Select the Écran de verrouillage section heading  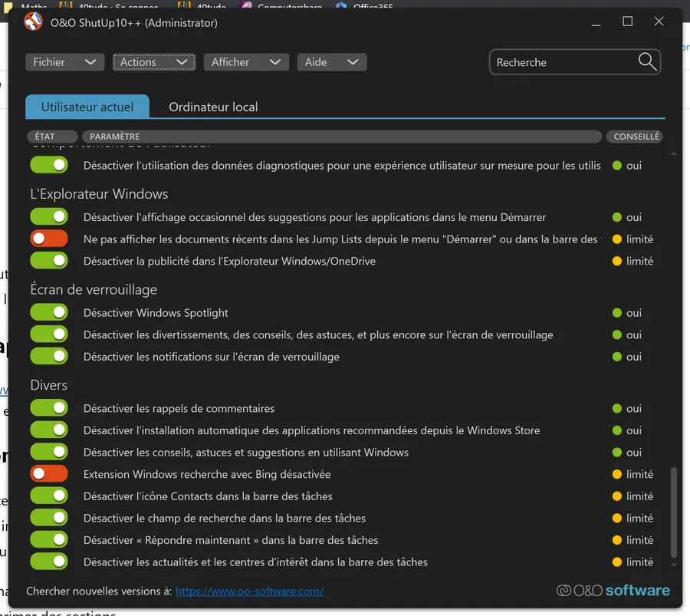click(94, 289)
